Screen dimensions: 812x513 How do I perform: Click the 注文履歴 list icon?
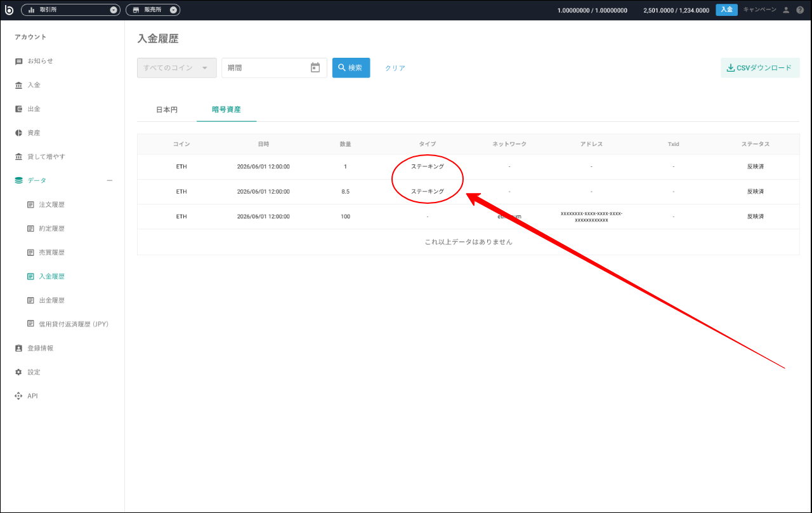point(30,204)
